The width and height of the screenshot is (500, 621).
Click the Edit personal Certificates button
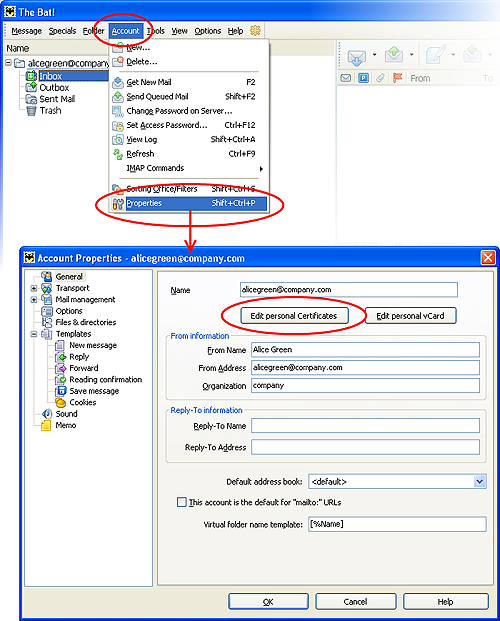tap(294, 316)
